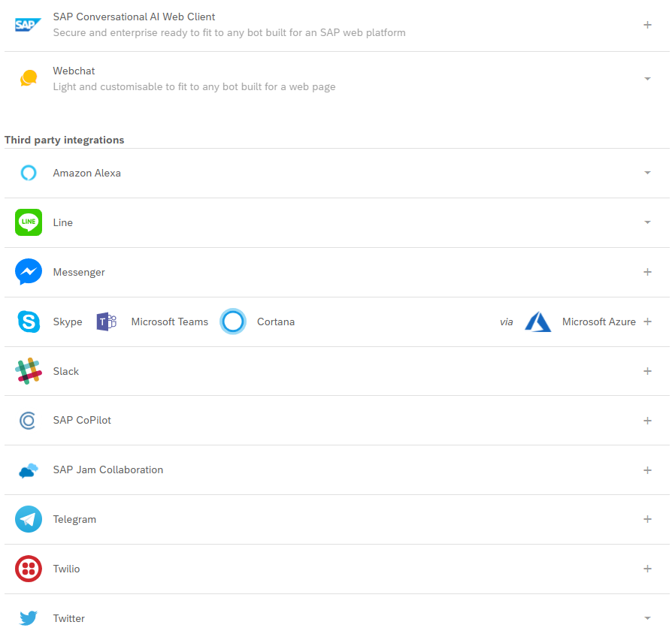Click the green Line app icon

(29, 222)
